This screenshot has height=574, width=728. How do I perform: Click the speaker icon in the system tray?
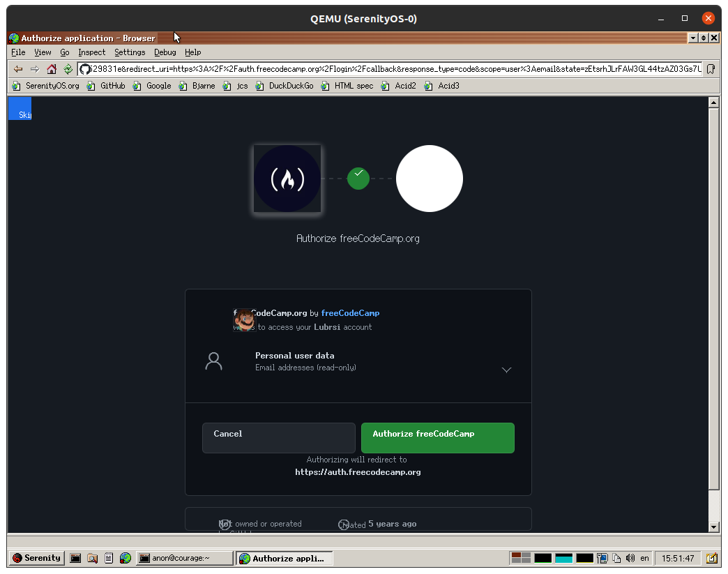(630, 557)
